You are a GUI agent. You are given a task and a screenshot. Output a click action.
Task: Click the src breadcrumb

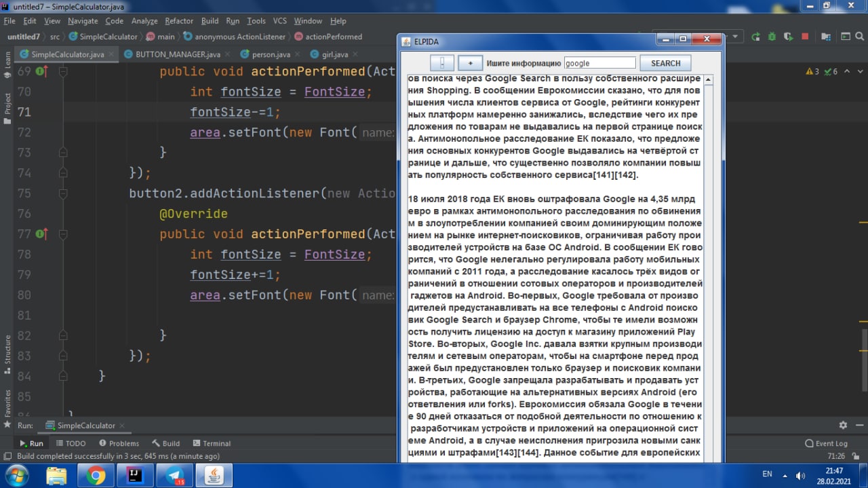(x=54, y=37)
